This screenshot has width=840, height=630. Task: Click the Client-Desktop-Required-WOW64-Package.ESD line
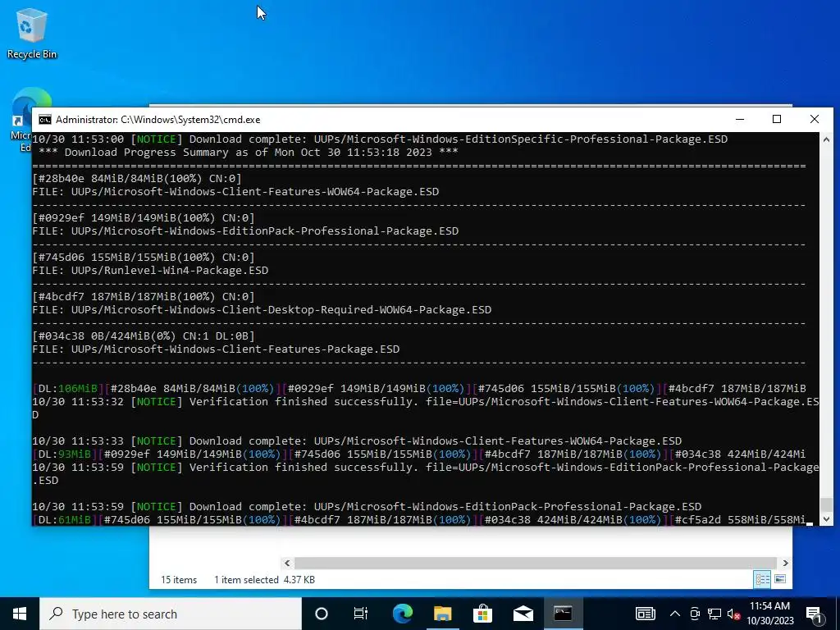point(262,309)
